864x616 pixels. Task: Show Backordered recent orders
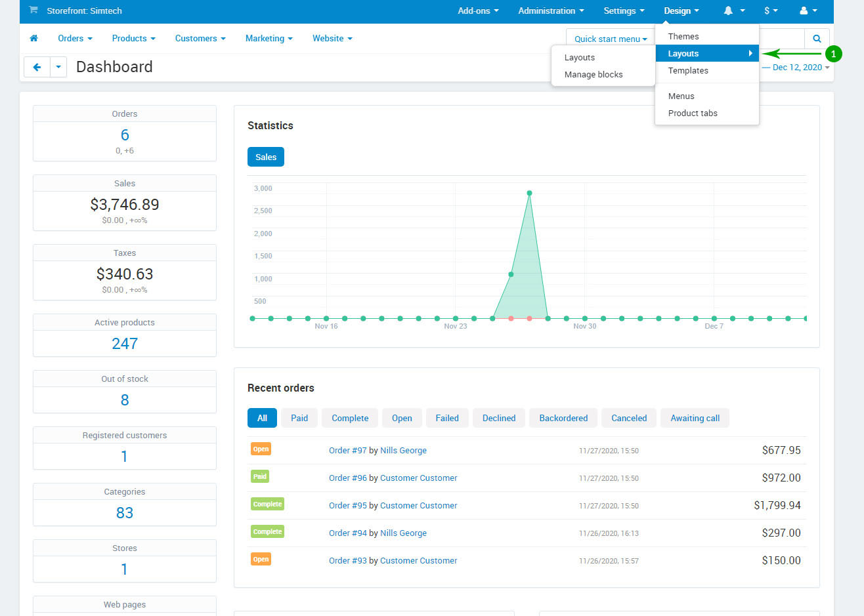point(563,419)
